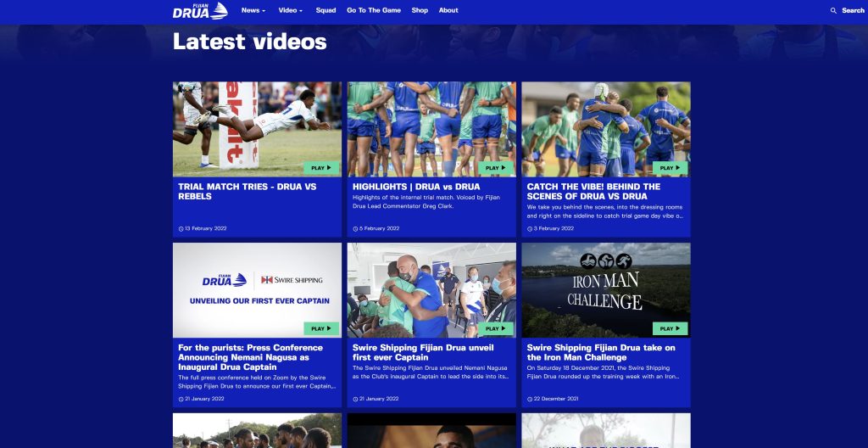Open the dark close-up face thumbnail in bottom row
The image size is (868, 448).
431,430
